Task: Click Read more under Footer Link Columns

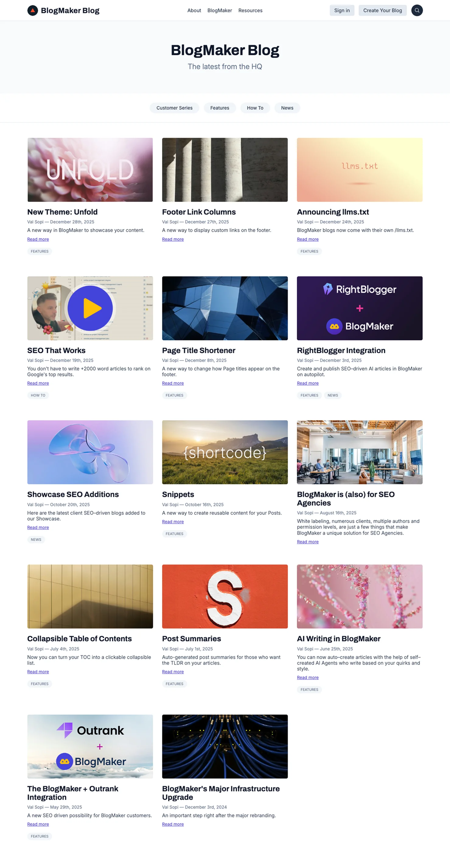Action: (173, 239)
